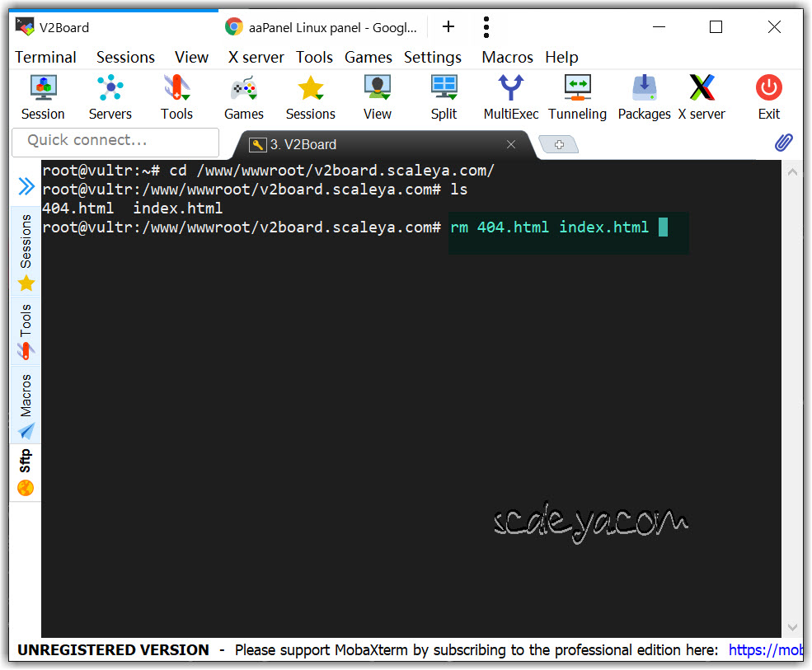Expand the sidebar with double chevron

[26, 187]
